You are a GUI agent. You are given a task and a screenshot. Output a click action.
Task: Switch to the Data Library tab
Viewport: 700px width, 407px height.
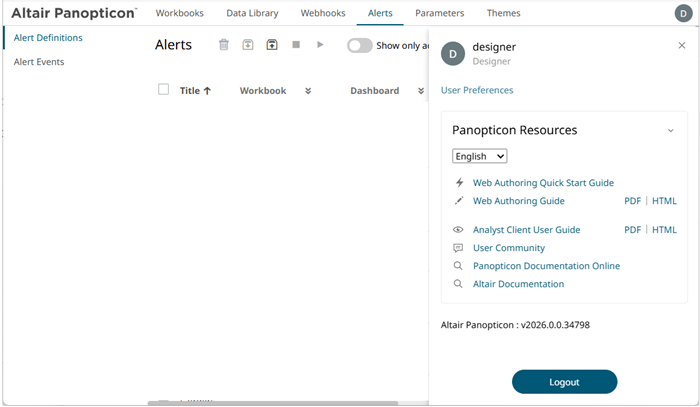(x=252, y=14)
